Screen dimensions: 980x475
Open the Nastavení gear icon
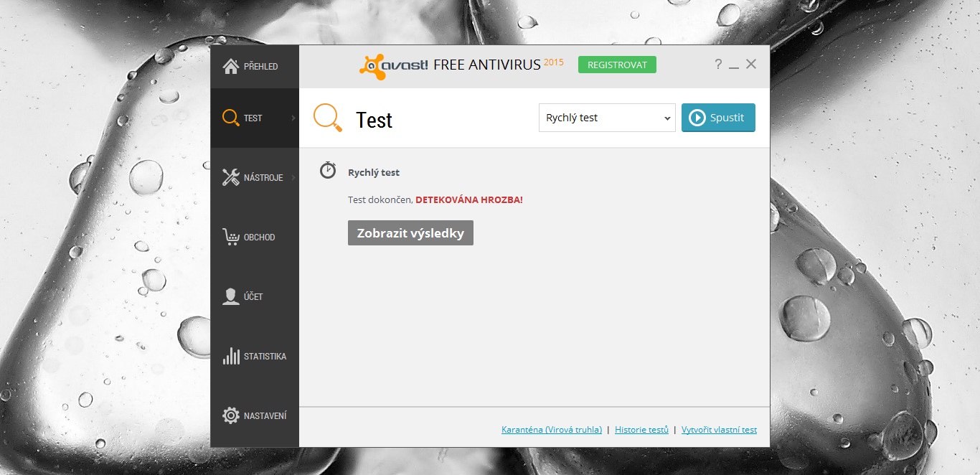pyautogui.click(x=231, y=415)
